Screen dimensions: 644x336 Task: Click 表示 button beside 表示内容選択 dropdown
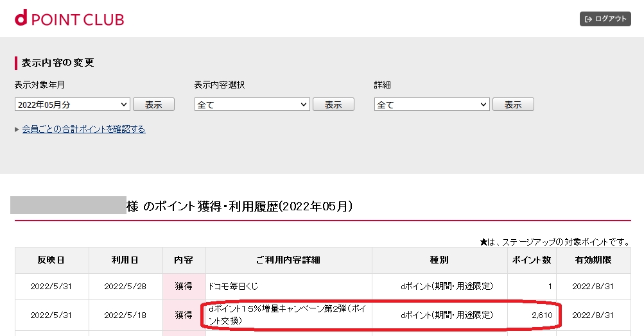pos(333,105)
